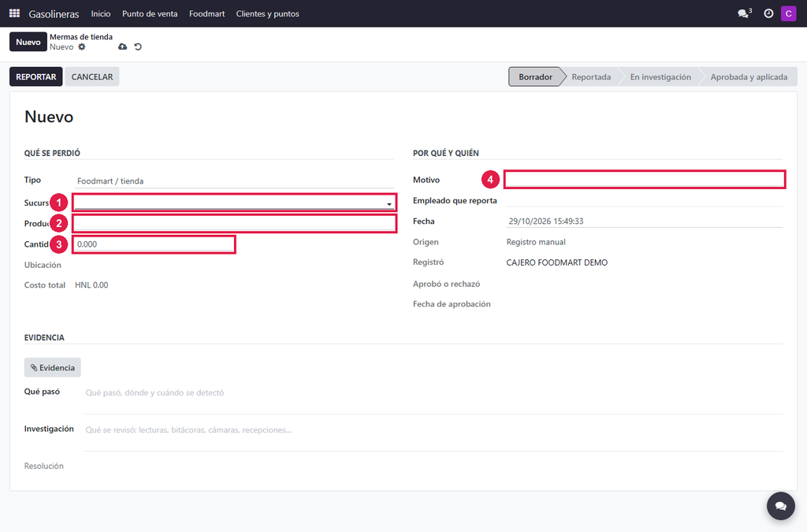This screenshot has height=532, width=807.
Task: Open the apps grid menu
Action: (x=14, y=13)
